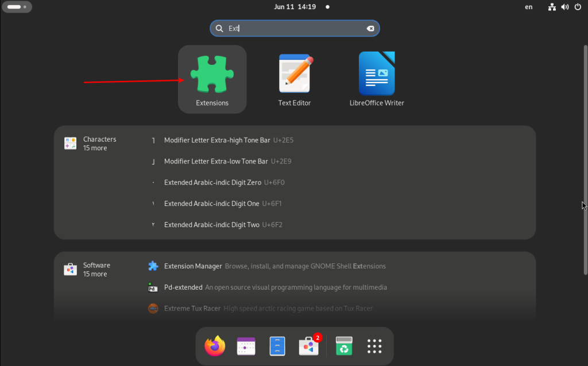Open the Extensions puzzle-piece app

[212, 79]
